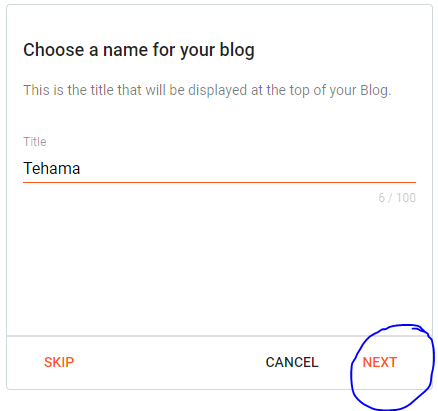This screenshot has width=438, height=411.
Task: Click the orange underline of the Title field
Action: tap(219, 182)
